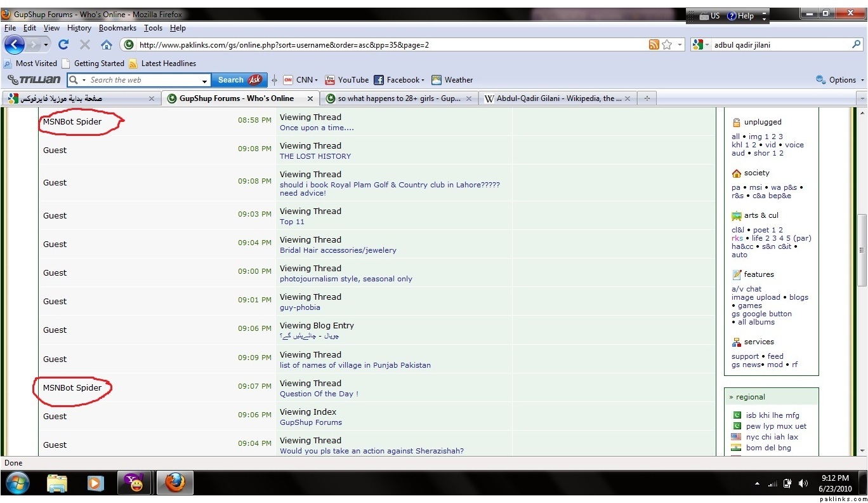Open the 'THE LOST HISTORY' thread link

(x=315, y=156)
